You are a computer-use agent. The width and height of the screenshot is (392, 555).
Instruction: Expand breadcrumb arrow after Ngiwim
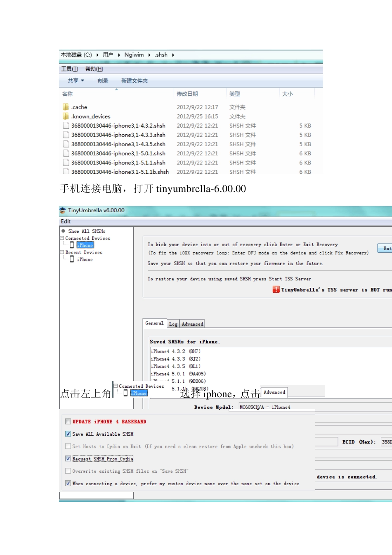[x=149, y=55]
